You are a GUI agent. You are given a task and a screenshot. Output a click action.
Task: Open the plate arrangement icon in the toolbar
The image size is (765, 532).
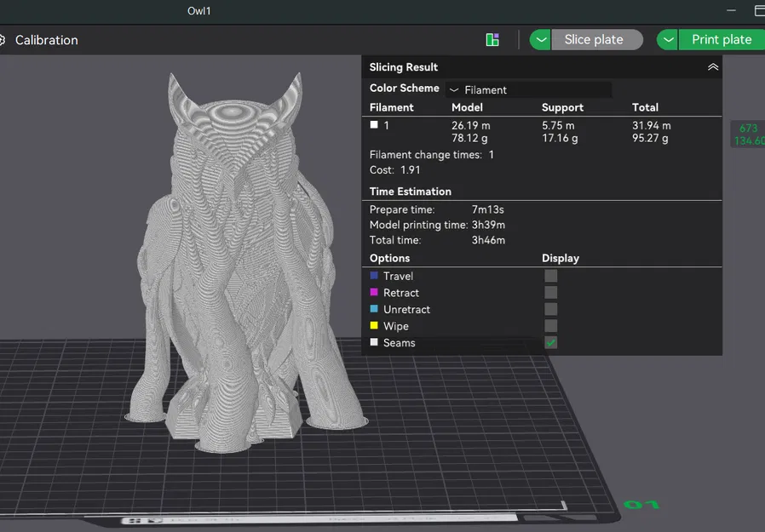click(492, 39)
